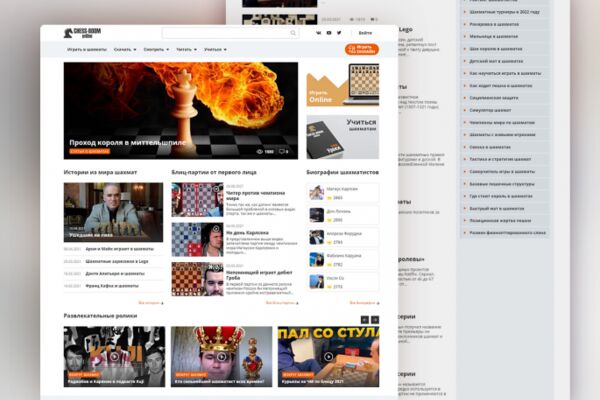Open title 'Читер против чемпиона мира'
This screenshot has width=600, height=400.
point(255,196)
